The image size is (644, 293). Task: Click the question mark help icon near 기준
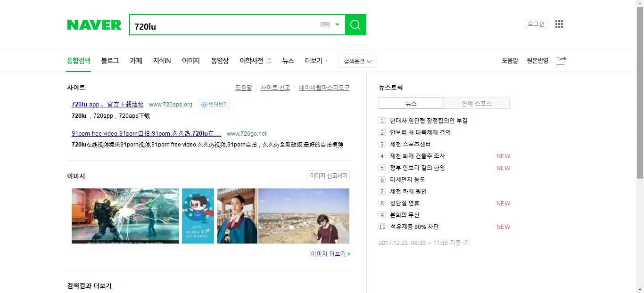coord(466,242)
